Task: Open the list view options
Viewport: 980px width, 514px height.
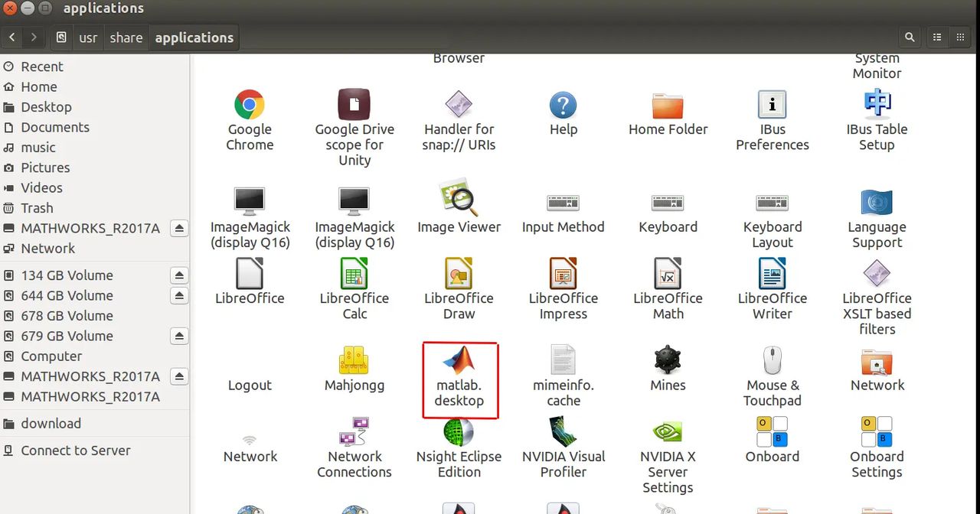Action: point(936,37)
